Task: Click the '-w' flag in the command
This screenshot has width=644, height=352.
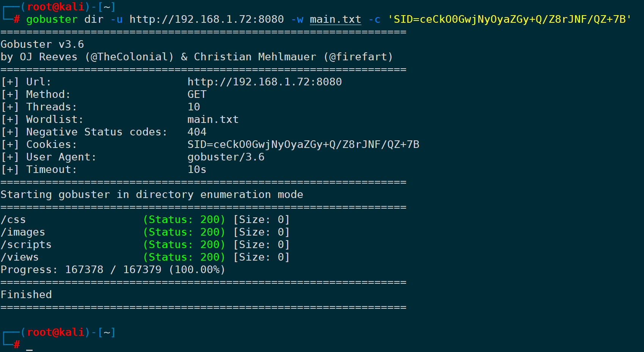Action: point(297,19)
